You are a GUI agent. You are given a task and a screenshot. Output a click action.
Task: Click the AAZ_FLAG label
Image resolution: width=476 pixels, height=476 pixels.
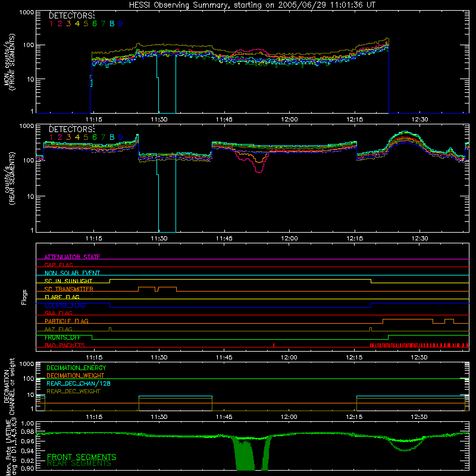58,329
